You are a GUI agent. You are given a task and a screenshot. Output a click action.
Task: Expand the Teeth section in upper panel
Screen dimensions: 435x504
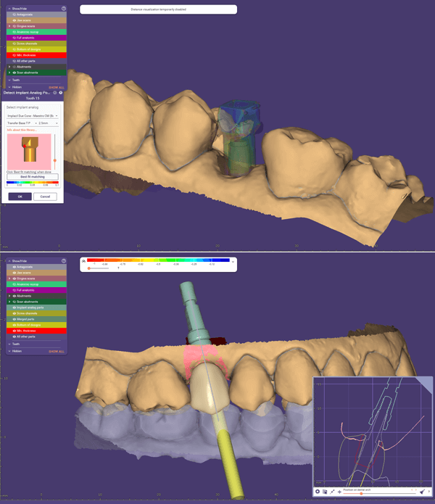point(9,80)
